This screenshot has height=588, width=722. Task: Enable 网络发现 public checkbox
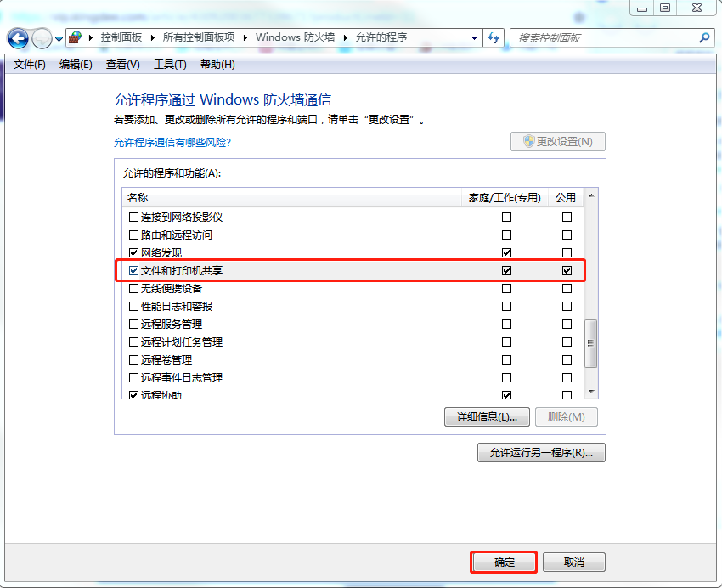pos(567,253)
